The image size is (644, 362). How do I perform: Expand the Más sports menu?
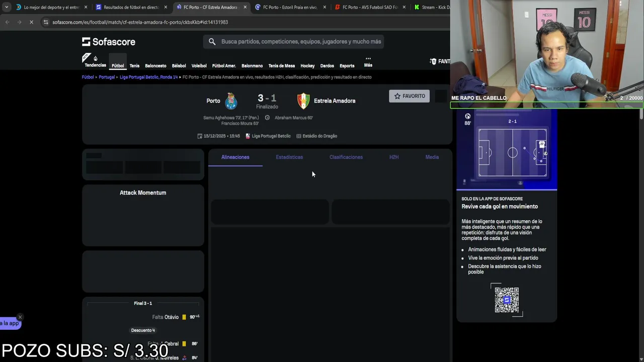368,62
